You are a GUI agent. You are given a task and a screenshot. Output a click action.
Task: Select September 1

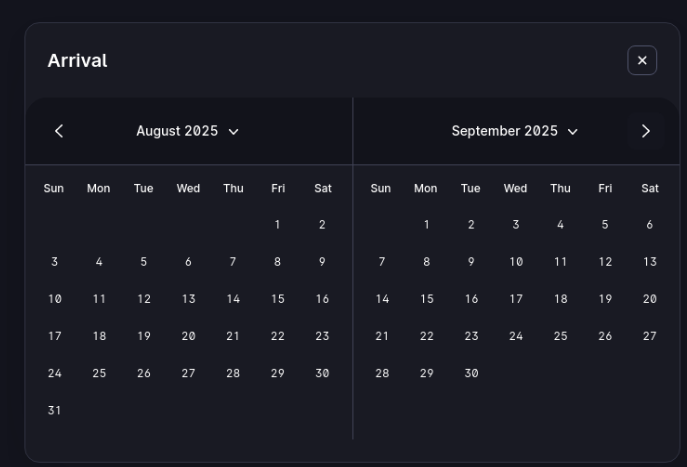[426, 225]
